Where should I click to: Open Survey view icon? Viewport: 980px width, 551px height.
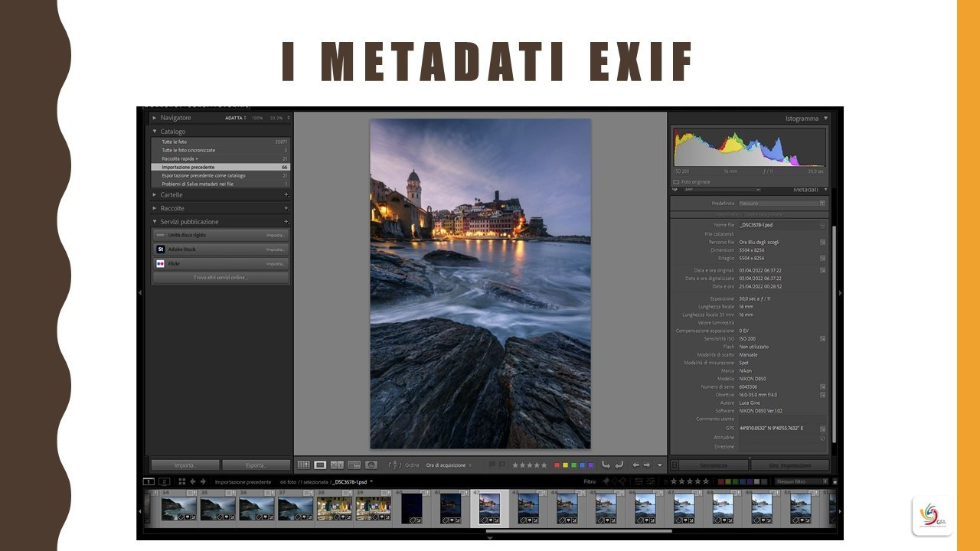pos(354,465)
